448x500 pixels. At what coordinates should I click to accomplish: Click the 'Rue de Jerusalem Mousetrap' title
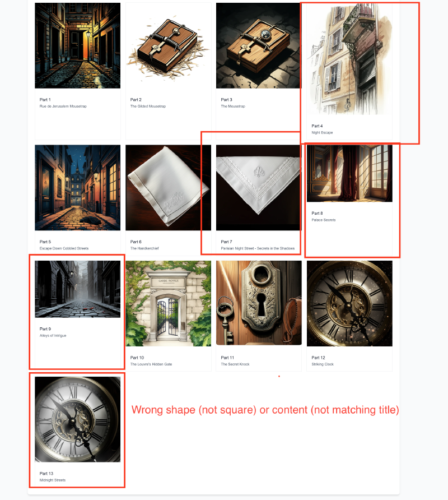(x=63, y=106)
